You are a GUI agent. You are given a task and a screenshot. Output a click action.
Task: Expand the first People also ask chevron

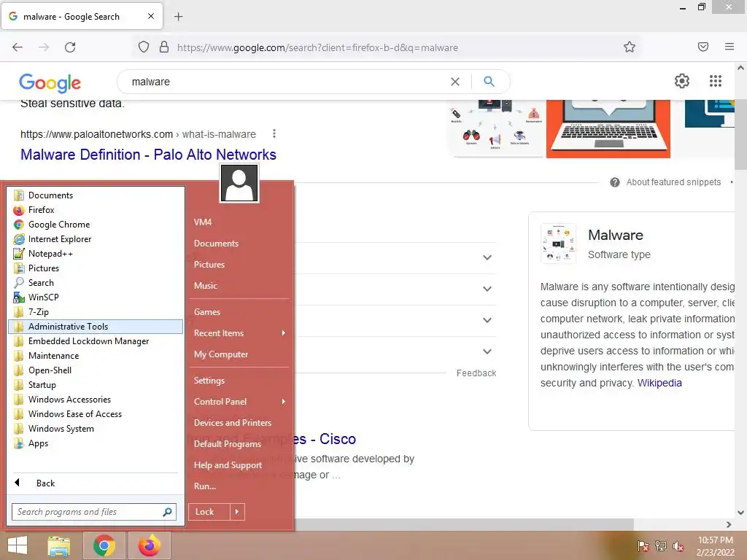[487, 257]
